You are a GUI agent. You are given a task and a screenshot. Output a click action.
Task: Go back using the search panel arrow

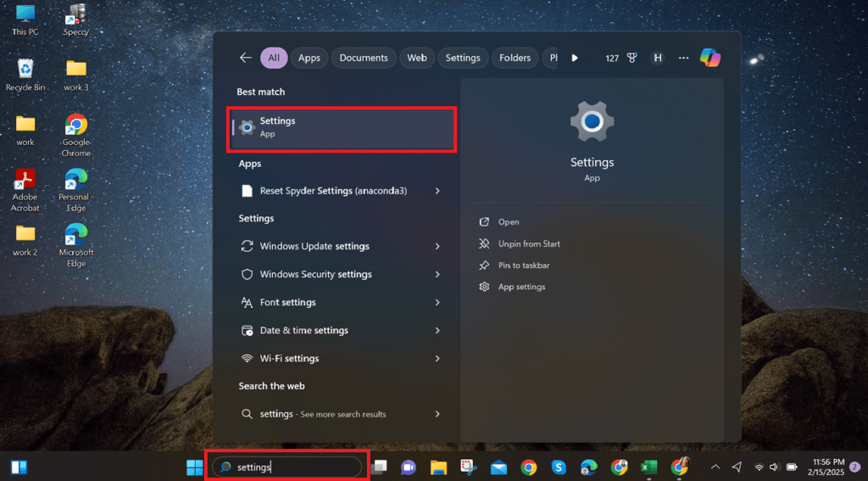245,58
